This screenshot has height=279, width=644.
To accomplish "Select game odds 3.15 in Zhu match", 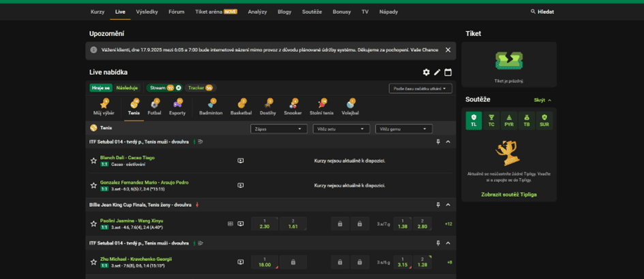I will click(x=403, y=262).
